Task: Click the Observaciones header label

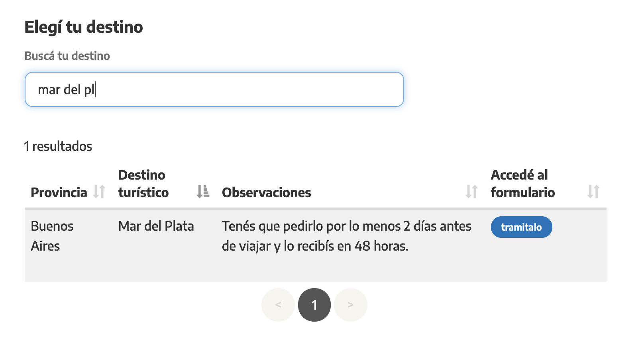Action: 266,192
